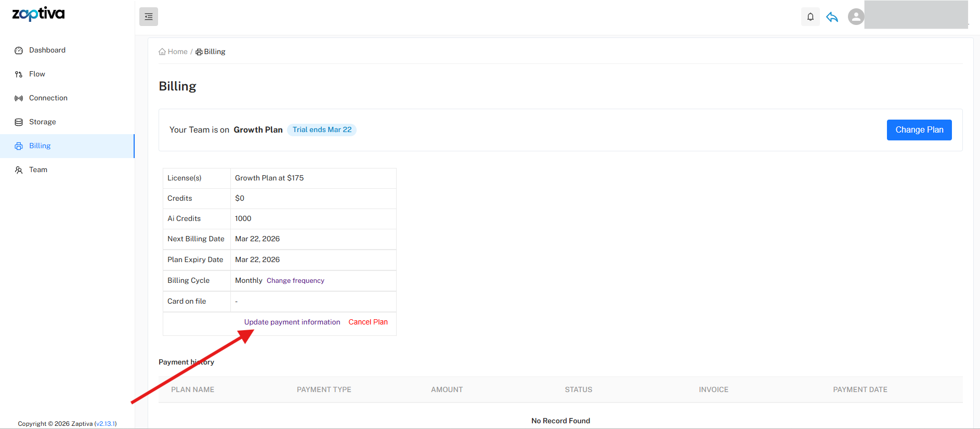Collapse the sidebar with the menu toggle icon

(149, 17)
